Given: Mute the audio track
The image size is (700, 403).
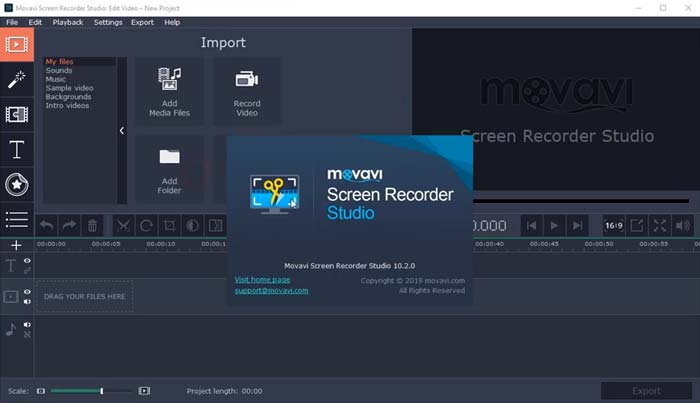Looking at the screenshot, I should (x=27, y=325).
